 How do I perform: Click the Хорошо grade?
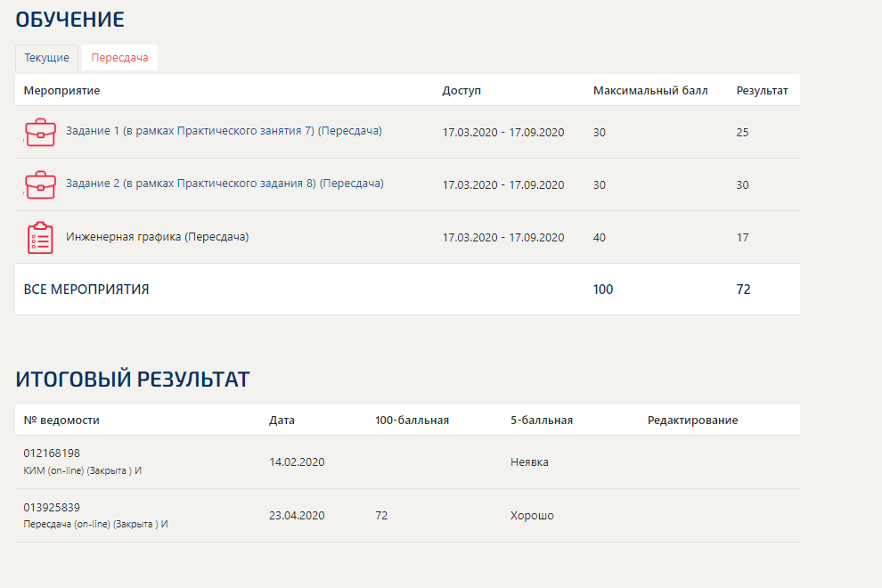(532, 516)
